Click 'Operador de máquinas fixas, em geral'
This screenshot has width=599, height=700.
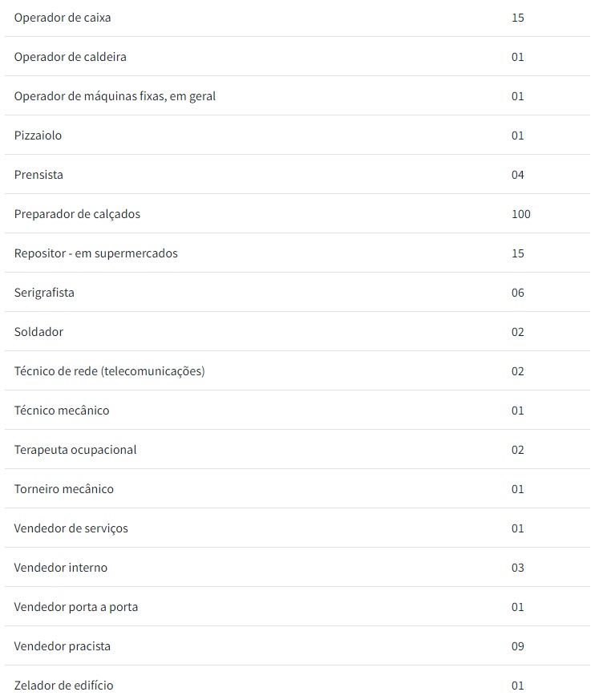click(x=115, y=96)
